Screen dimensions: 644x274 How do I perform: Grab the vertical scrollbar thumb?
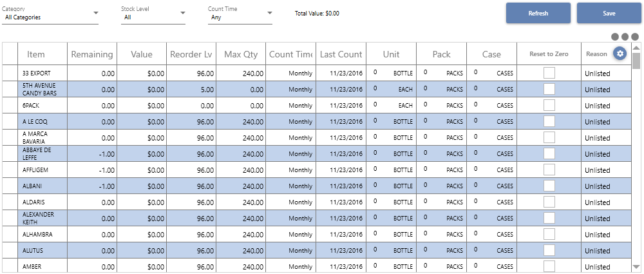point(636,61)
